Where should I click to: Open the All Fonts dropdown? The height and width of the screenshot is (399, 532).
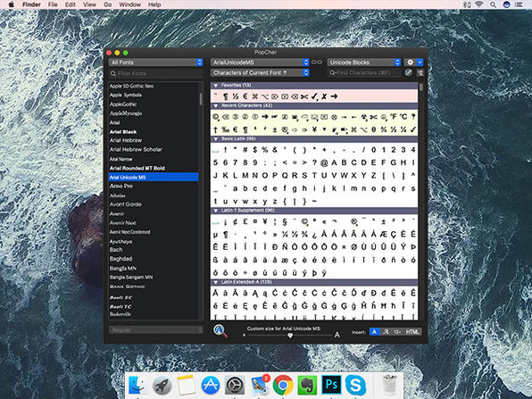point(155,62)
